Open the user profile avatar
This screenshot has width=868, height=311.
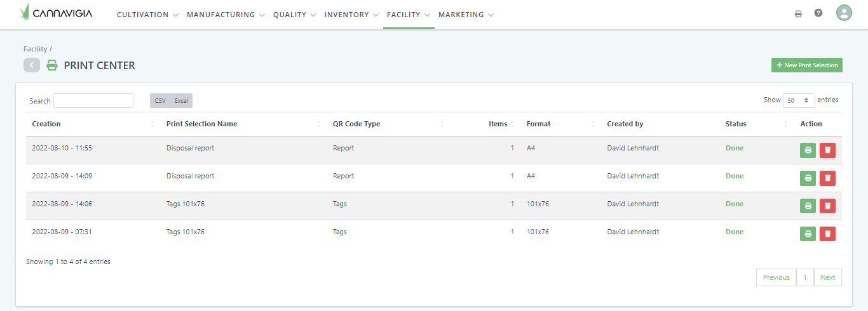(x=844, y=13)
